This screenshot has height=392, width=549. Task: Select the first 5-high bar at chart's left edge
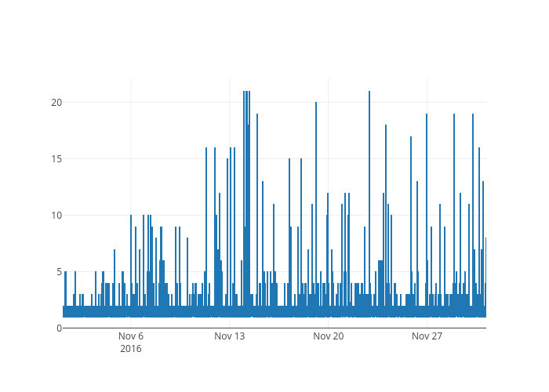(x=66, y=294)
